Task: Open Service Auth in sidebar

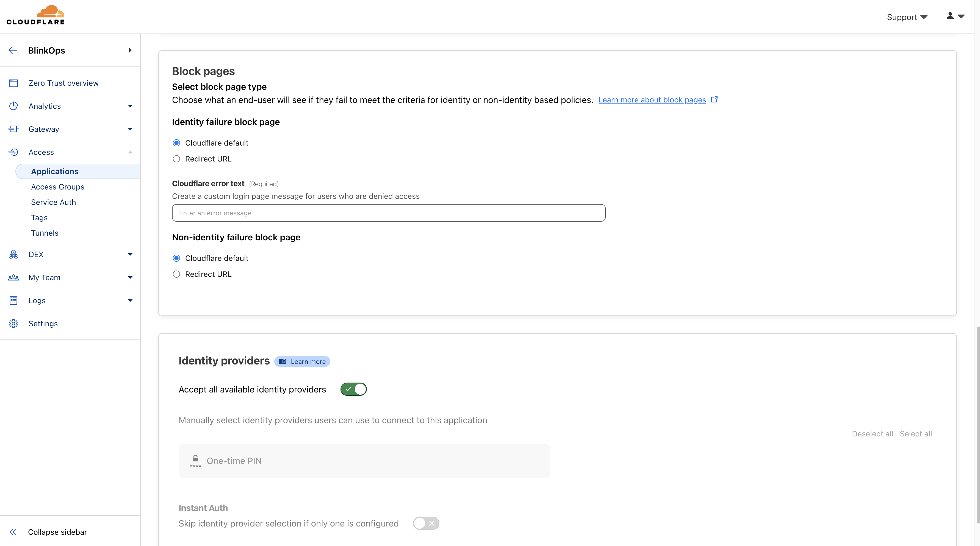Action: click(54, 202)
